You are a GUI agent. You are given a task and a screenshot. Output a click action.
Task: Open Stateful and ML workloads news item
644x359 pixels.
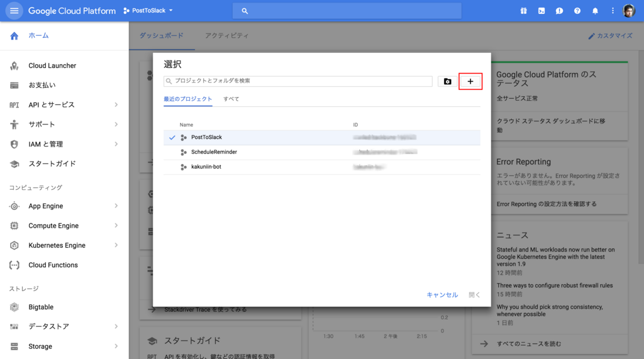(x=555, y=257)
